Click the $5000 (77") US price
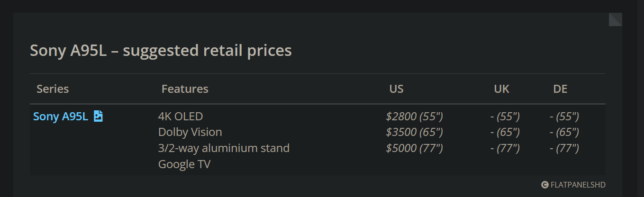The width and height of the screenshot is (644, 197). click(x=414, y=148)
